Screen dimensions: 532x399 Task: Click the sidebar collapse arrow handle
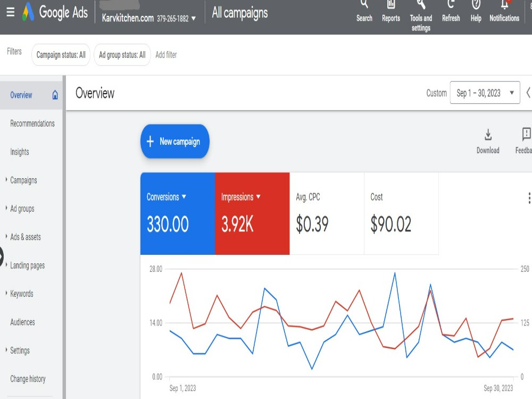(1, 256)
